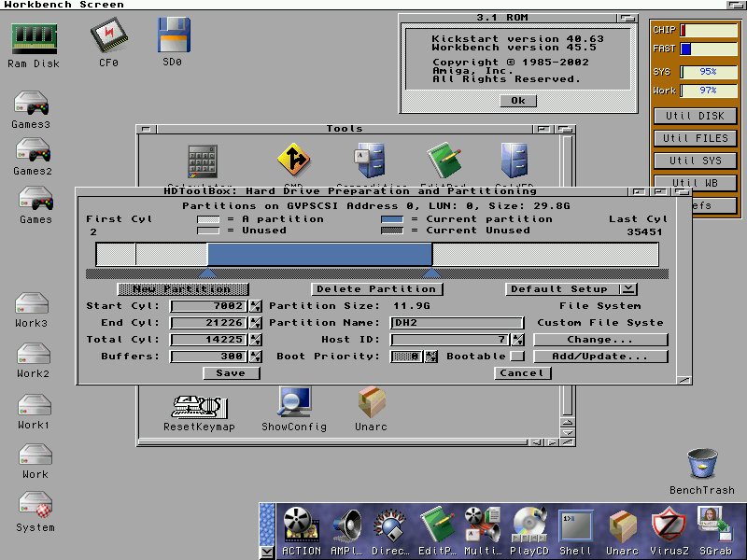
Task: Collapse the dock with bottom-left arrow
Action: 267,552
